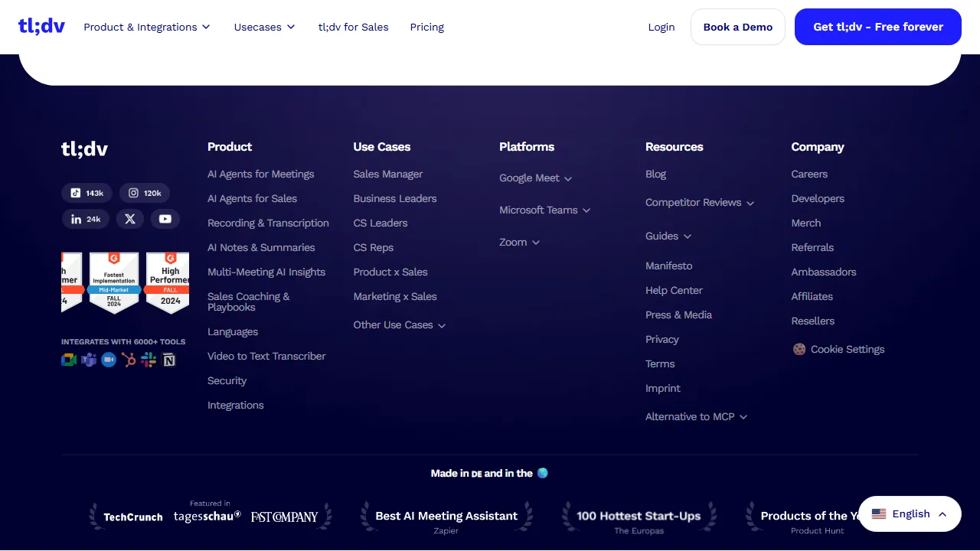Open CS Leaders use case
Viewport: 980px width, 551px height.
[x=381, y=223]
